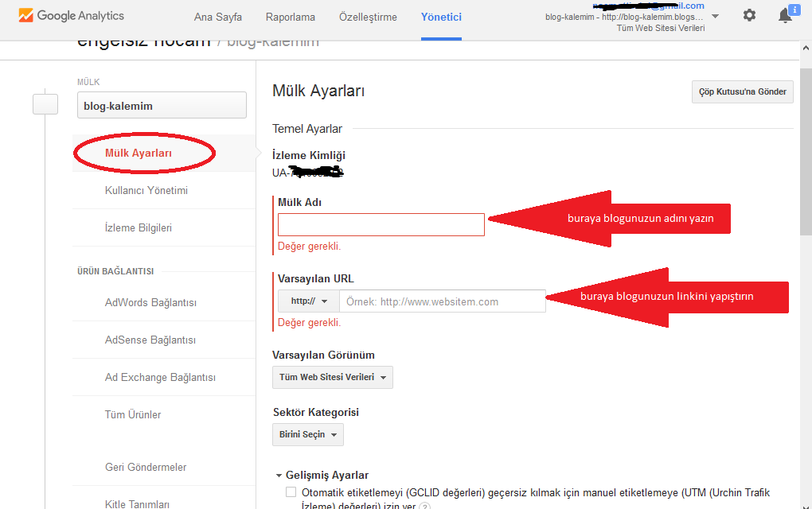
Task: Click the back button left of MÜLK column
Action: pos(45,104)
